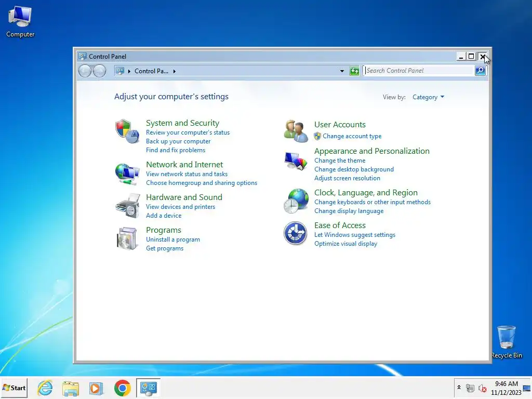The width and height of the screenshot is (532, 399).
Task: Click the Programs disc box icon
Action: coord(127,238)
